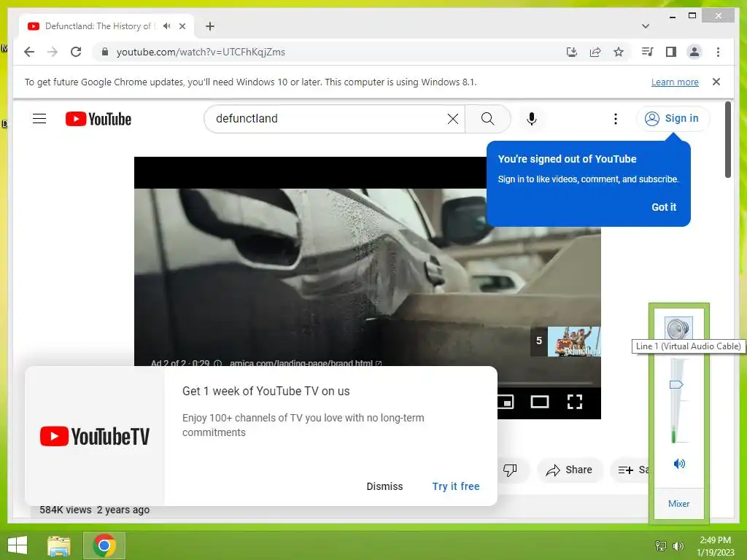Viewport: 747px width, 560px height.
Task: Click the skip ad countdown thumbnail
Action: pyautogui.click(x=565, y=341)
